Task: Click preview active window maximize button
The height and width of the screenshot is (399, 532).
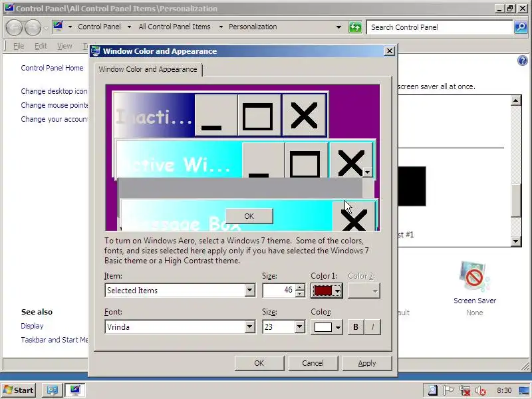Action: tap(307, 160)
